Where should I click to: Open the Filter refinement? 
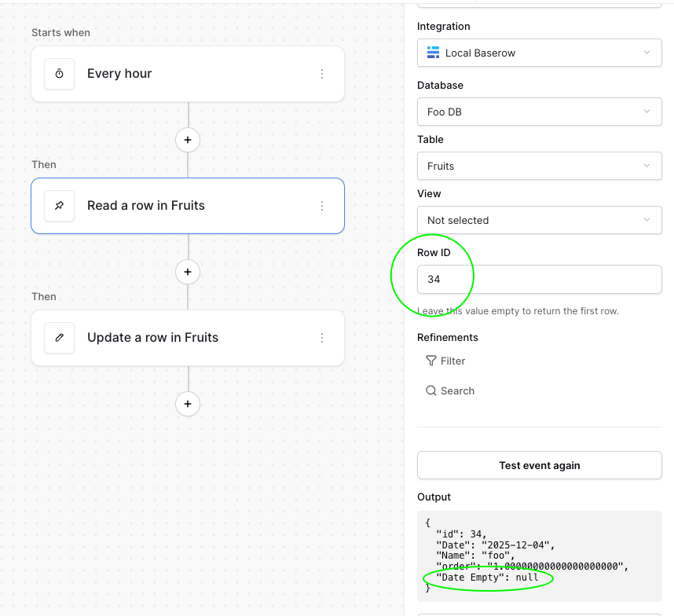click(445, 361)
